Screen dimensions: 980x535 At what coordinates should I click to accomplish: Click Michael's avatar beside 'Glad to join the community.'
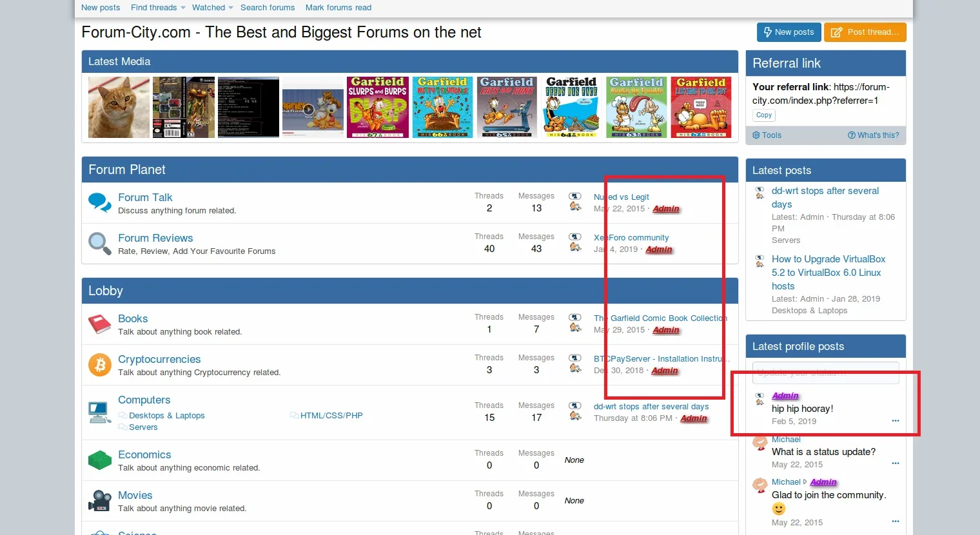tap(760, 485)
